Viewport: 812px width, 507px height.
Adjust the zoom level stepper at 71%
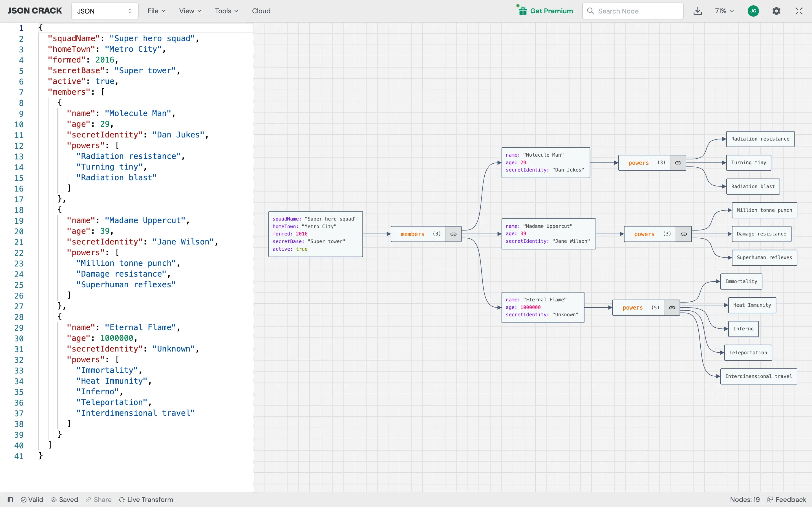[724, 11]
